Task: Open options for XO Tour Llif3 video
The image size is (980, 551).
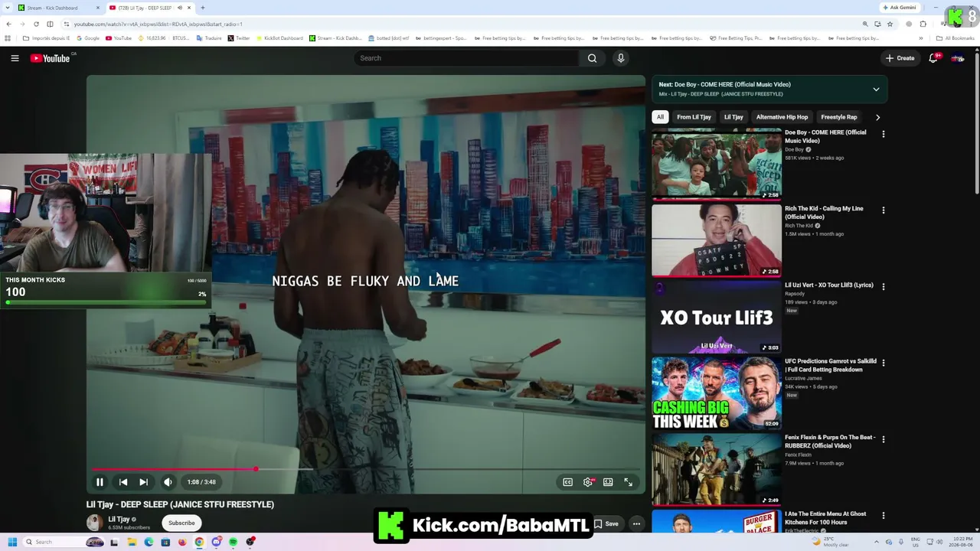Action: (x=884, y=286)
